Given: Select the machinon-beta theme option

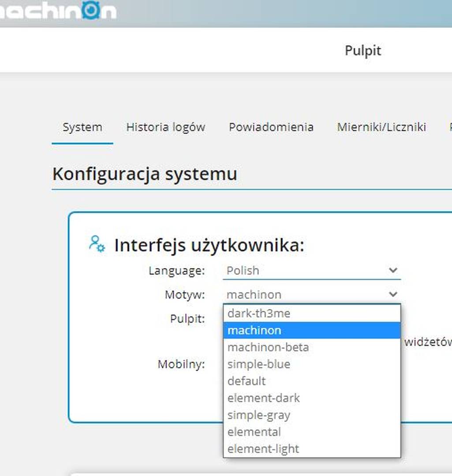Looking at the screenshot, I should click(x=312, y=347).
